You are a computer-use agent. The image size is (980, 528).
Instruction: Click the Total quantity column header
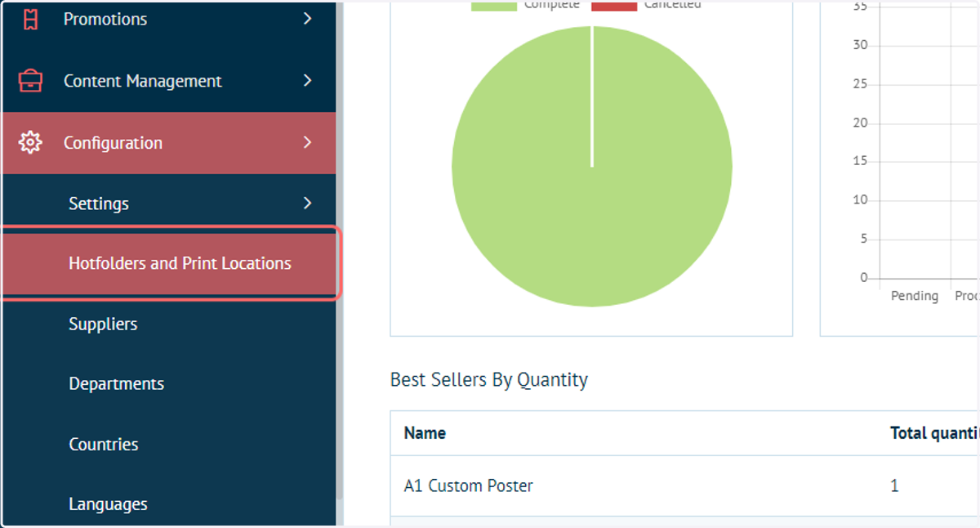click(934, 433)
